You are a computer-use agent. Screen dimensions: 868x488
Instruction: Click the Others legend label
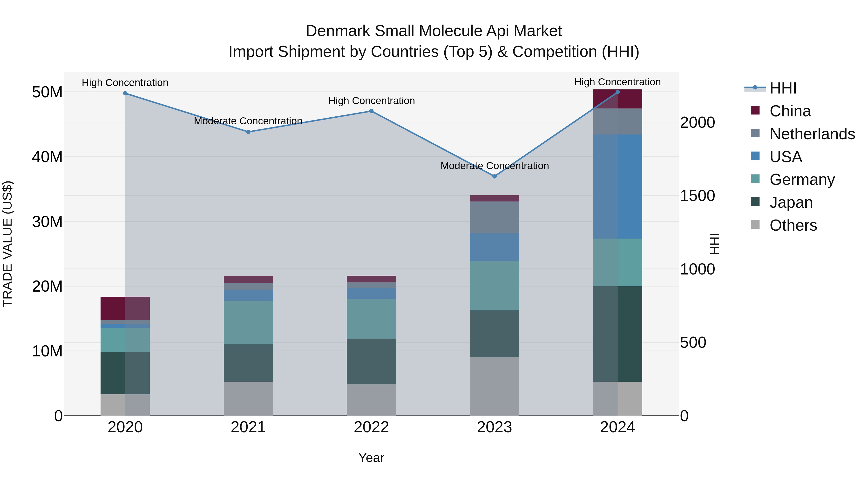(793, 225)
